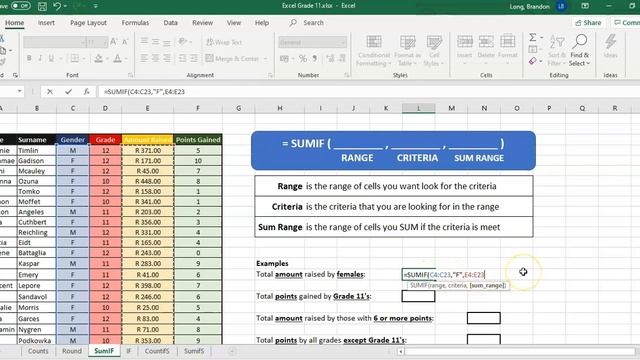
Task: Click the Increase Decimal icon
Action: [330, 58]
